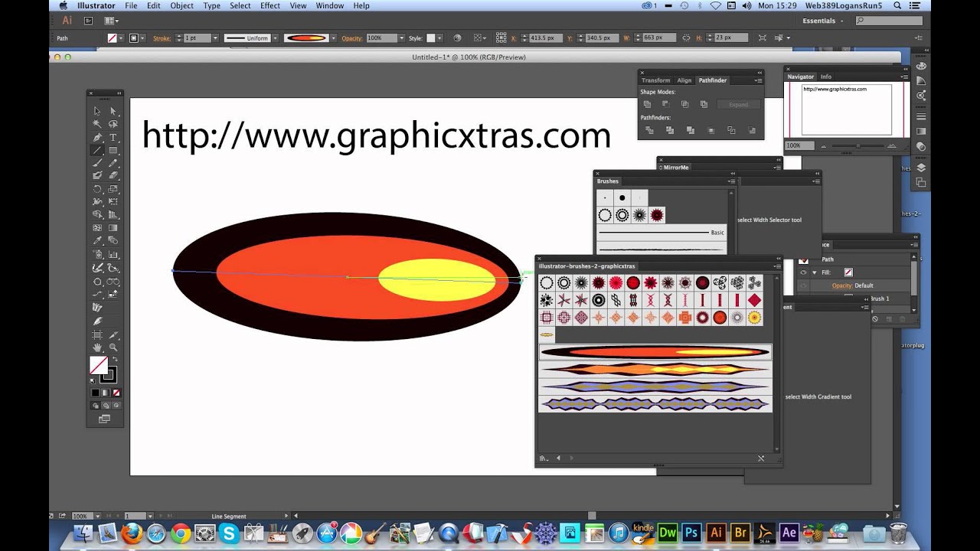Click the Navigator zoom in mountains button
Screen dimensions: 980x551
(892, 145)
